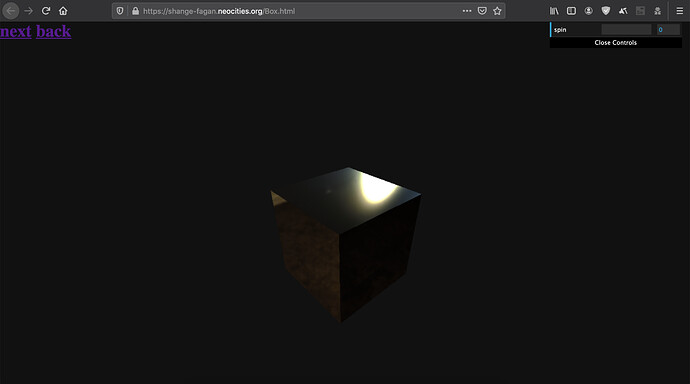Follow the 'back' link

[54, 31]
